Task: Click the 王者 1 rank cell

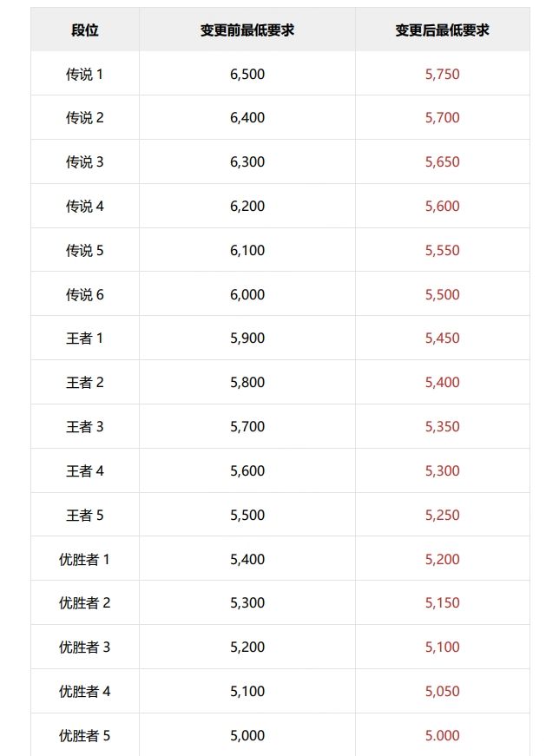Action: click(x=85, y=338)
